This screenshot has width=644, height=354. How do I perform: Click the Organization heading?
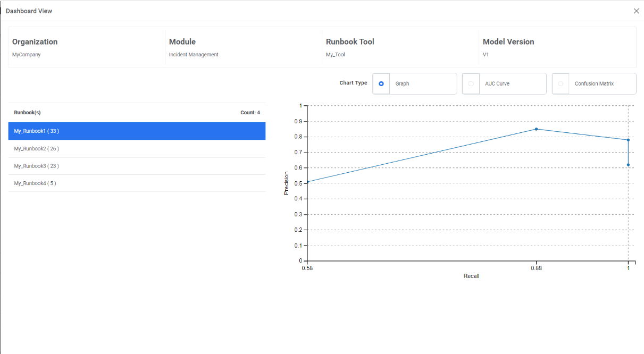pos(35,42)
